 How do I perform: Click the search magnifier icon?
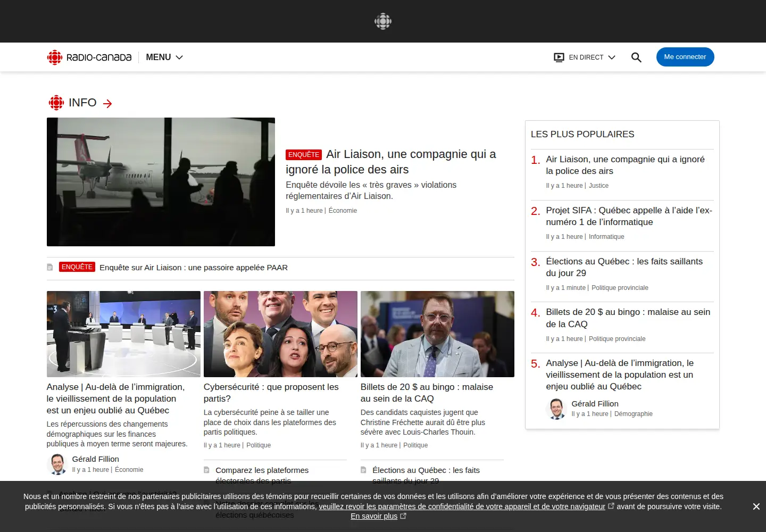[x=636, y=57]
